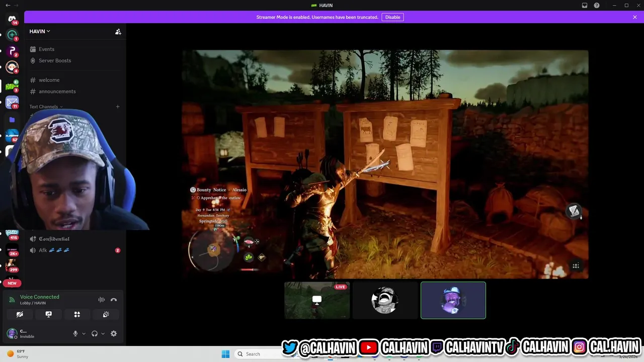
Task: Select the purple avatar participant tile
Action: click(x=453, y=300)
